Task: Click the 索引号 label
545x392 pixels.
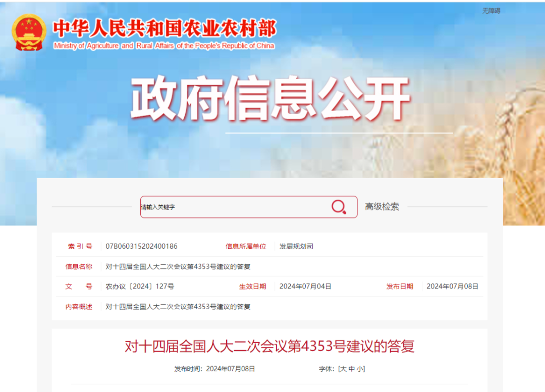Action: [80, 246]
